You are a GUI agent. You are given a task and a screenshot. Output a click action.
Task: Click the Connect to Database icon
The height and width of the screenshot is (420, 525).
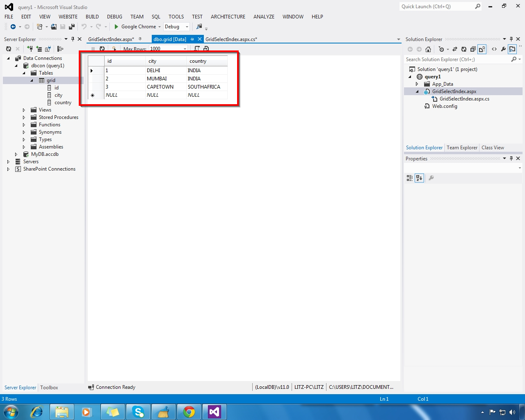(30, 49)
